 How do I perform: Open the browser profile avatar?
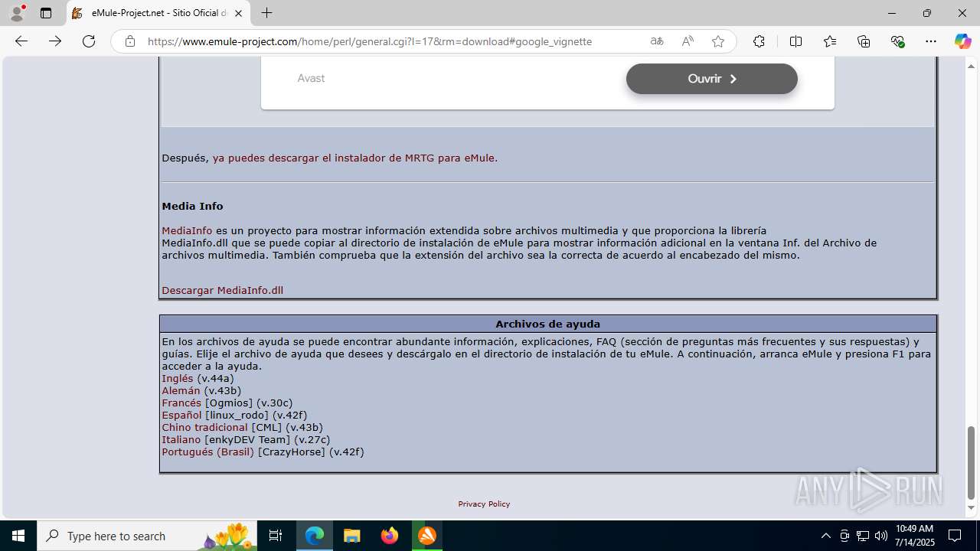[x=17, y=13]
